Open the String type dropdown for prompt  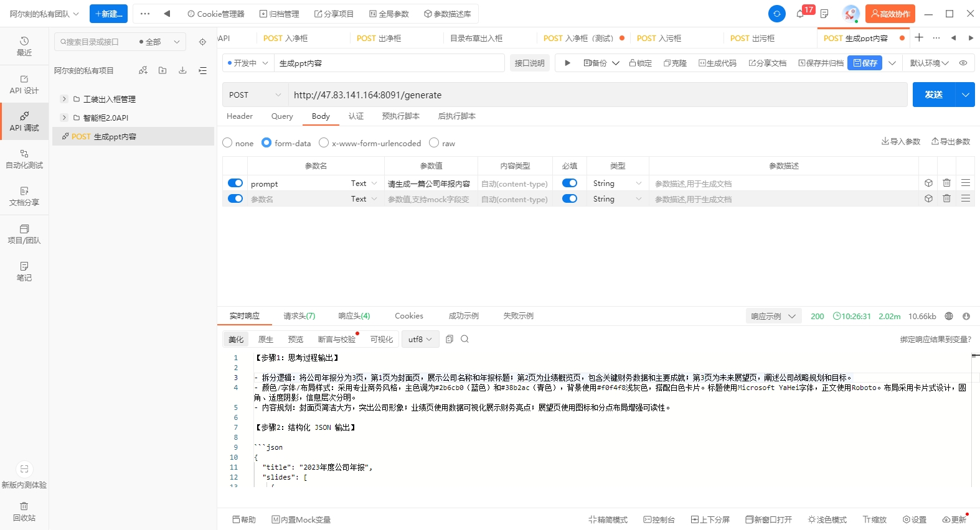click(618, 183)
